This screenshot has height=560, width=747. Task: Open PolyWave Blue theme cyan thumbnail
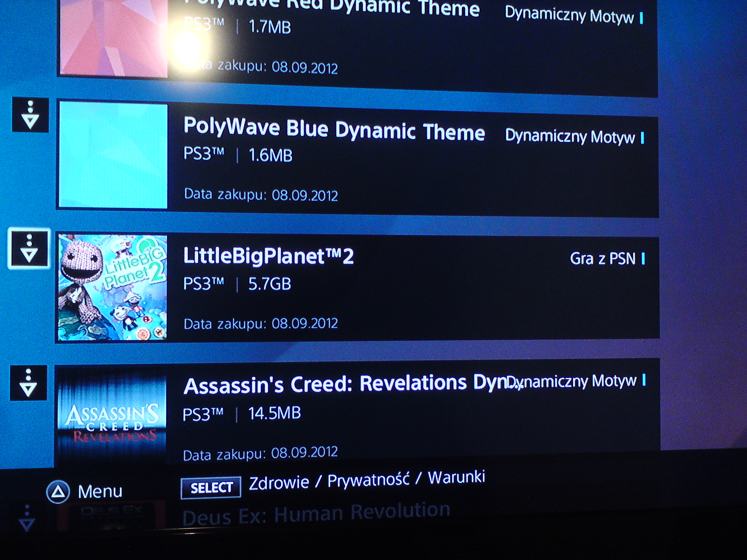113,156
